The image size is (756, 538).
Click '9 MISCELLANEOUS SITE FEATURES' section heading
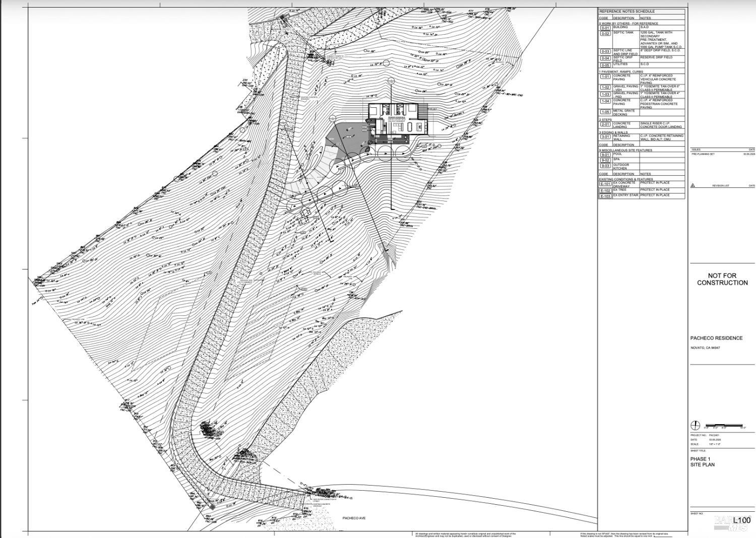coord(625,150)
